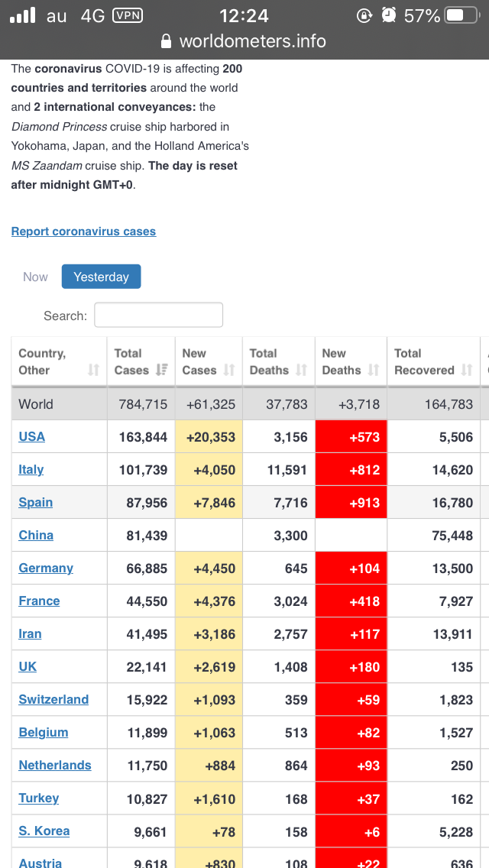Select the Yesterday tab

coord(101,277)
